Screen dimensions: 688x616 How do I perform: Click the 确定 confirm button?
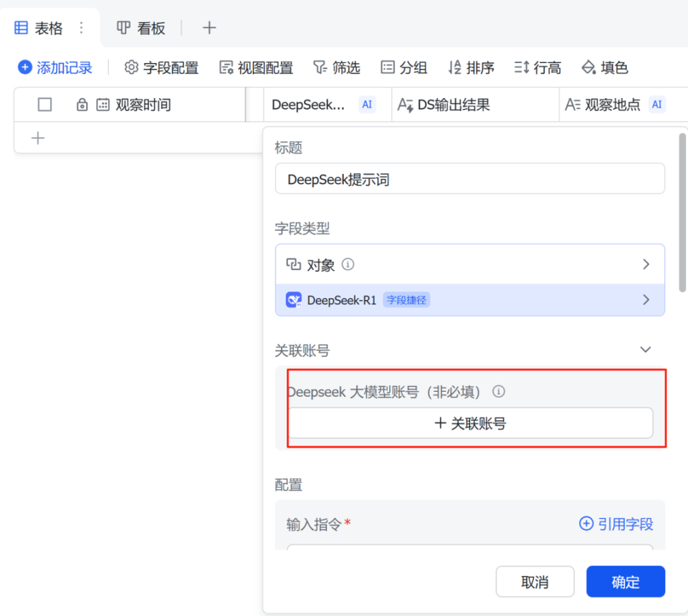tap(625, 582)
